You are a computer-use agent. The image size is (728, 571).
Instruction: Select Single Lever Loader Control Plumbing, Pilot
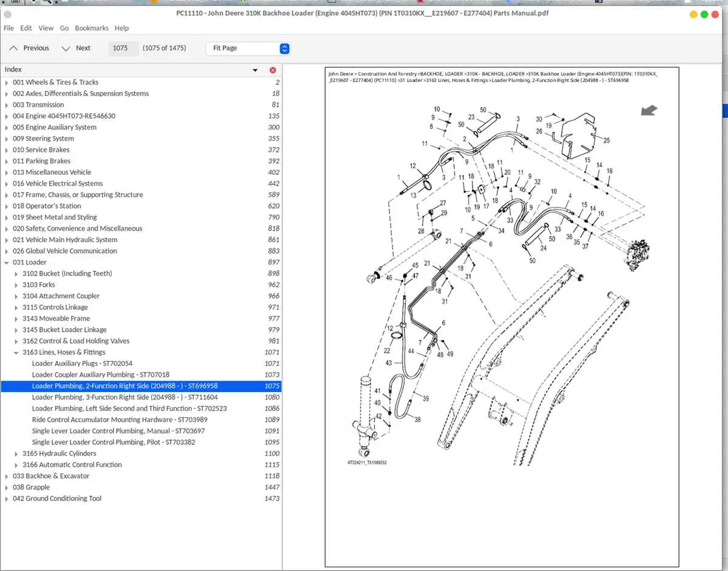(141, 442)
